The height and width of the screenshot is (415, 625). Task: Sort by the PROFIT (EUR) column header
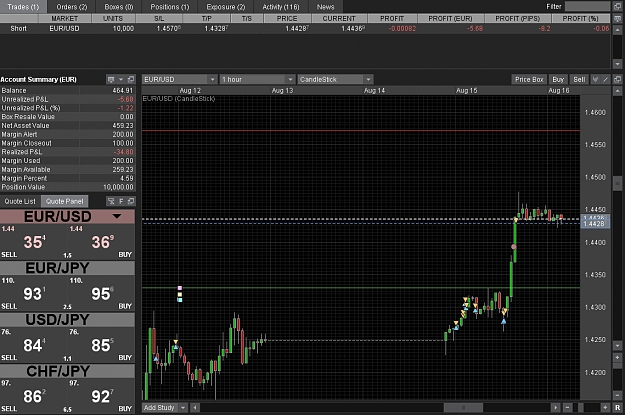click(450, 18)
